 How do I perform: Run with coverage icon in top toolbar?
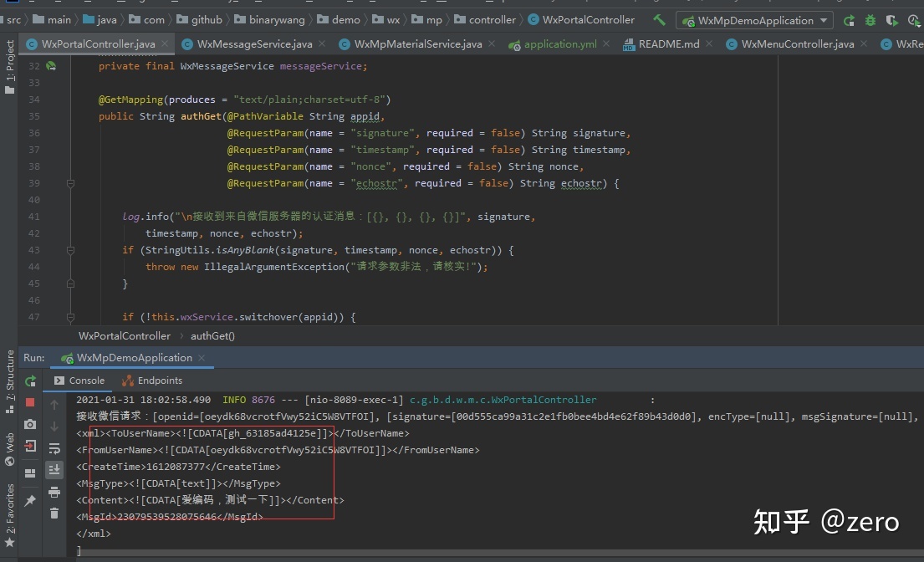coord(891,21)
